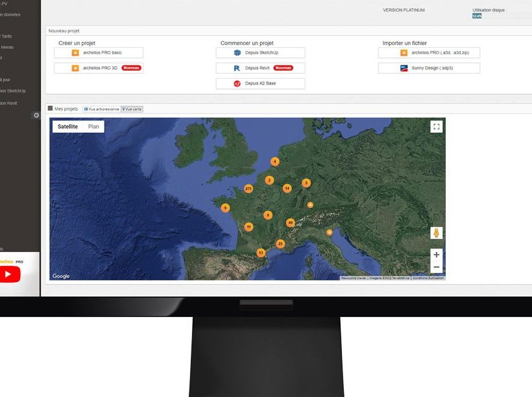Start a project from SketchUp
Image resolution: width=532 pixels, height=397 pixels.
click(260, 53)
